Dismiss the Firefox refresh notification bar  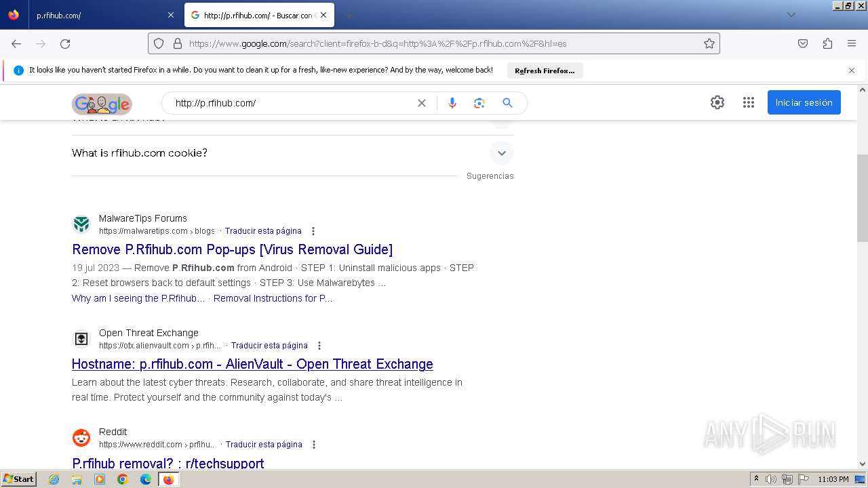coord(852,70)
